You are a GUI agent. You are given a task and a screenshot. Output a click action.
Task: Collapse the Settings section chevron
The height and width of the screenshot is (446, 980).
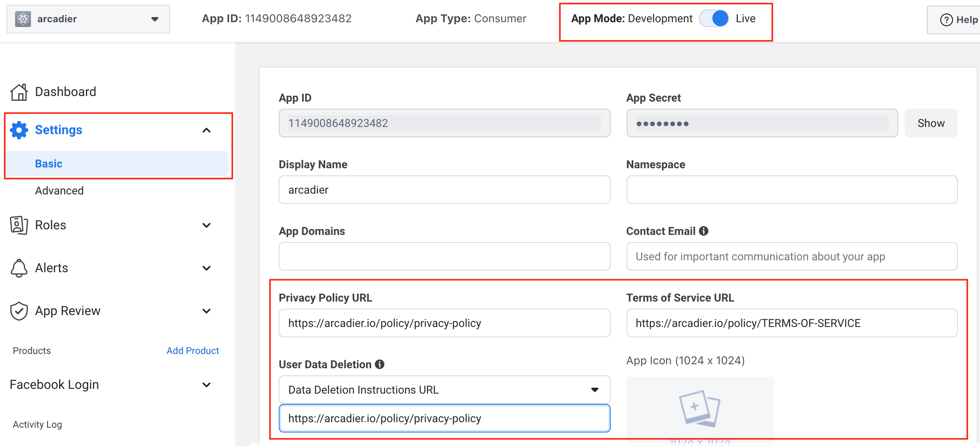coord(206,130)
